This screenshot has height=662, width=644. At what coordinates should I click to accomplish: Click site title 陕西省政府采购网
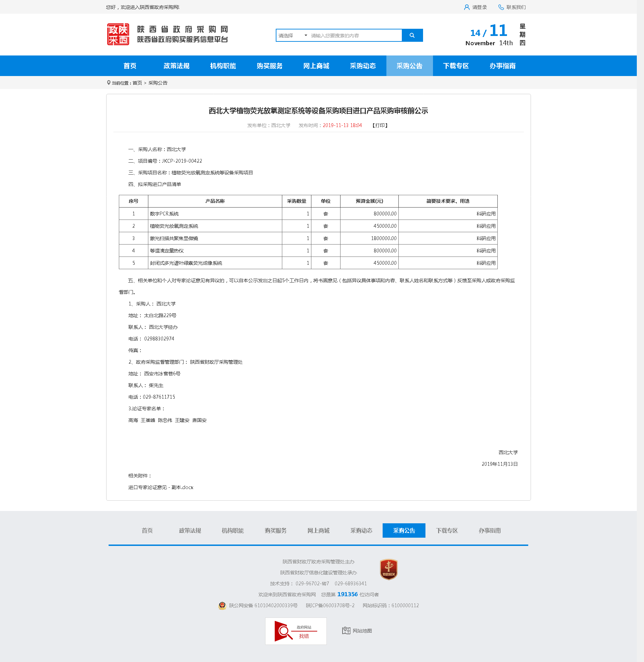(x=183, y=29)
